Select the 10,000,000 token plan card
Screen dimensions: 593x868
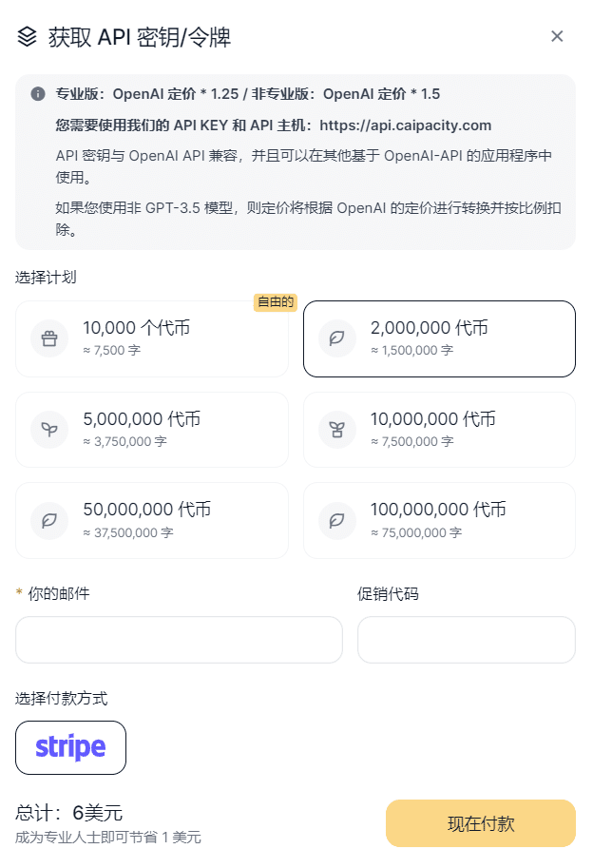[439, 429]
